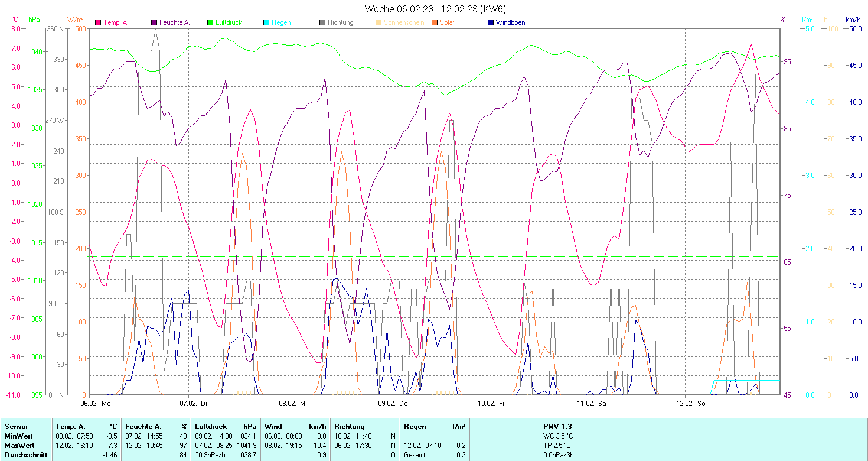
Task: Click the PMV-1:3 label
Action: click(558, 426)
